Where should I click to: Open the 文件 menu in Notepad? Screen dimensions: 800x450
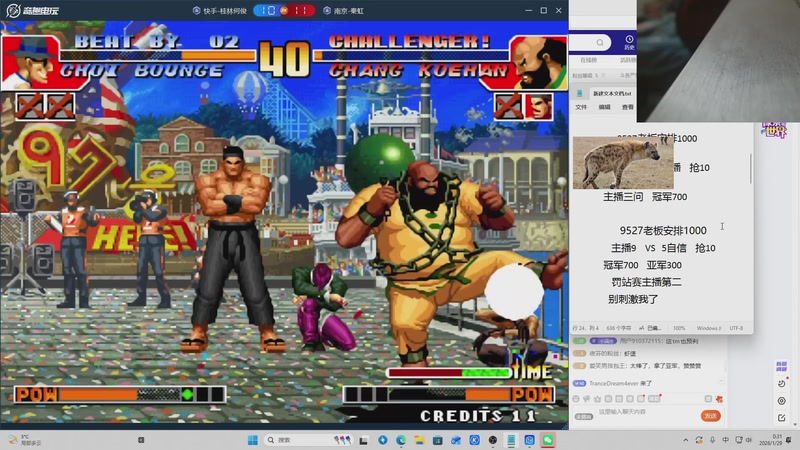click(x=581, y=107)
